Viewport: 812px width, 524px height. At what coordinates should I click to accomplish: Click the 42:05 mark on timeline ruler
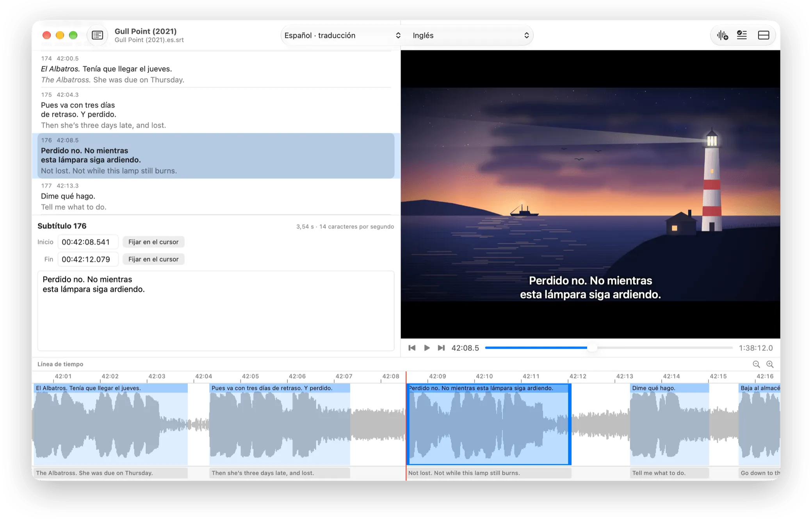pyautogui.click(x=250, y=376)
